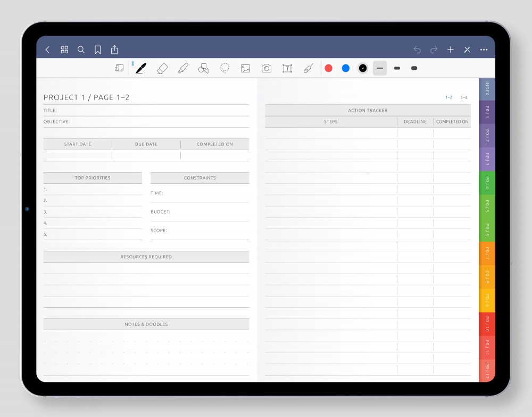The image size is (532, 417).
Task: Select the Shapes tool
Action: click(x=204, y=68)
